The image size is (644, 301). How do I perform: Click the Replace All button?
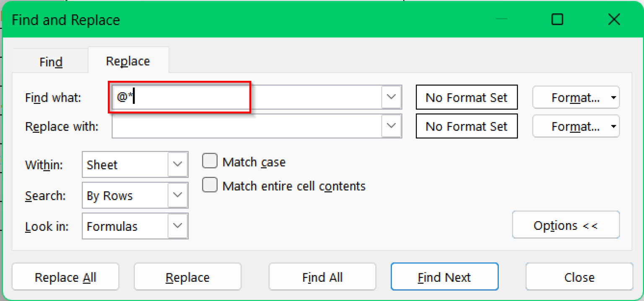click(x=65, y=277)
